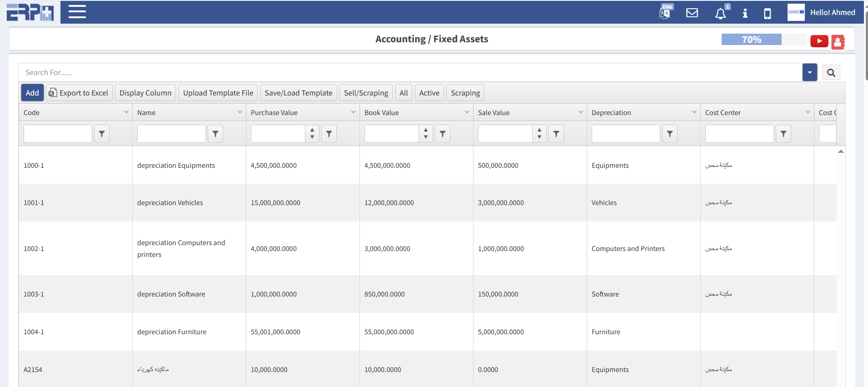
Task: Open the YouTube video help icon
Action: [819, 41]
